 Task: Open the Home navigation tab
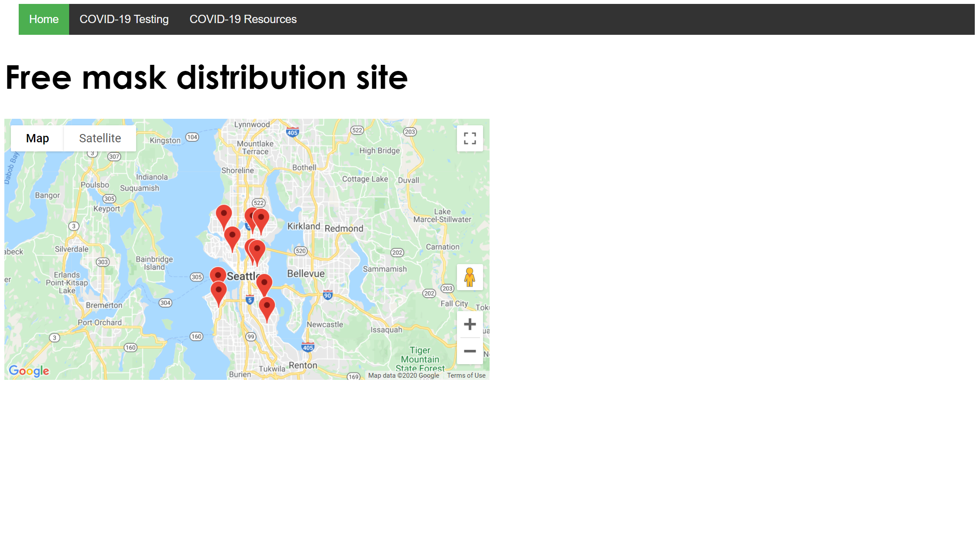(44, 19)
